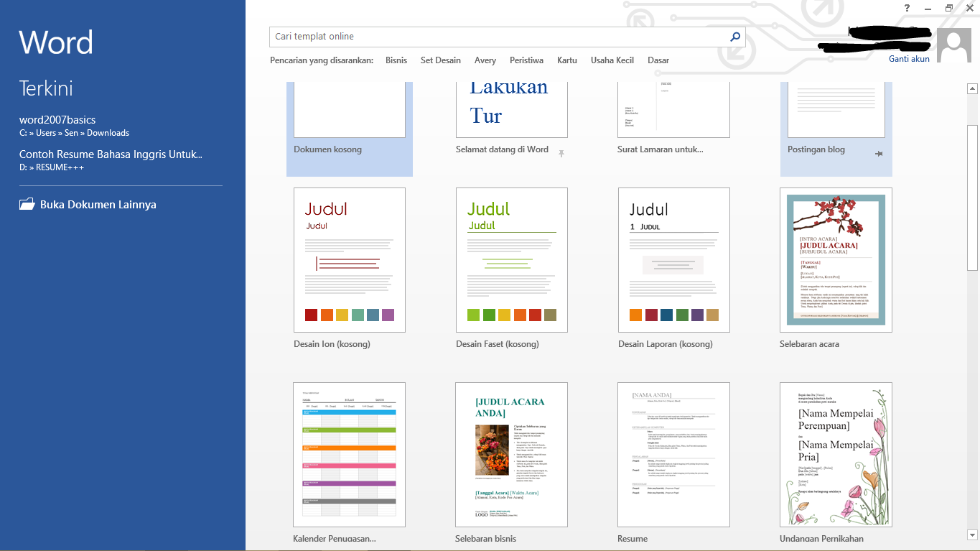Select the Surat Lamaran template thumbnail
980x551 pixels.
(x=674, y=109)
